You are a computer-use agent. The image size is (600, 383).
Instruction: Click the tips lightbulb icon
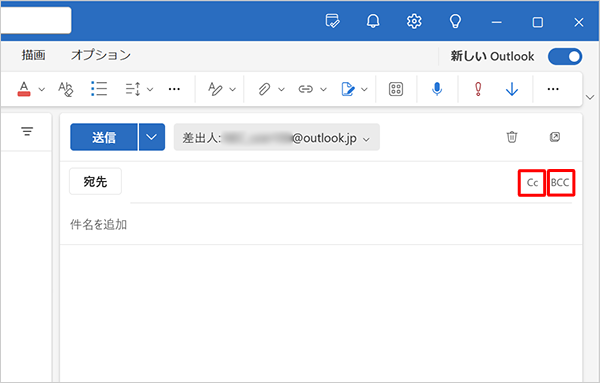pyautogui.click(x=455, y=21)
